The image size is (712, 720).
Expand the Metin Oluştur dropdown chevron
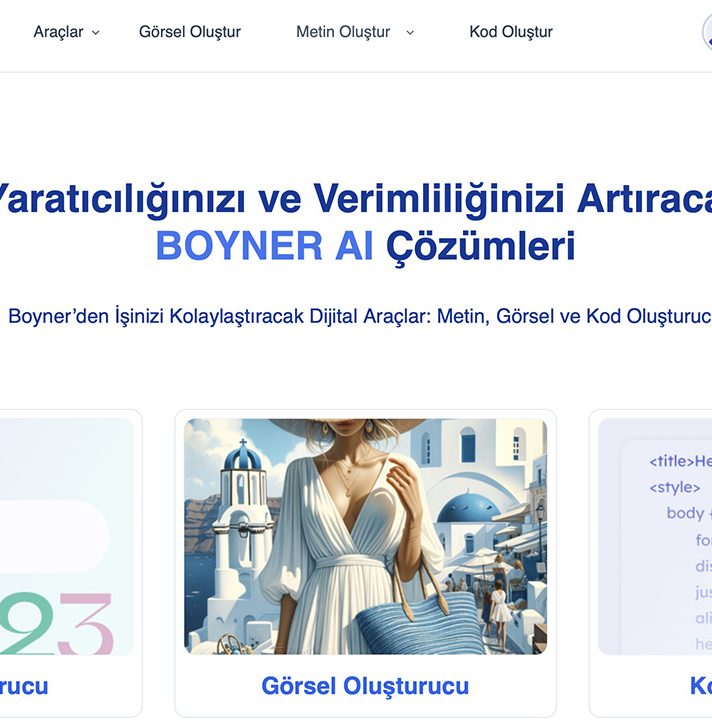coord(410,33)
